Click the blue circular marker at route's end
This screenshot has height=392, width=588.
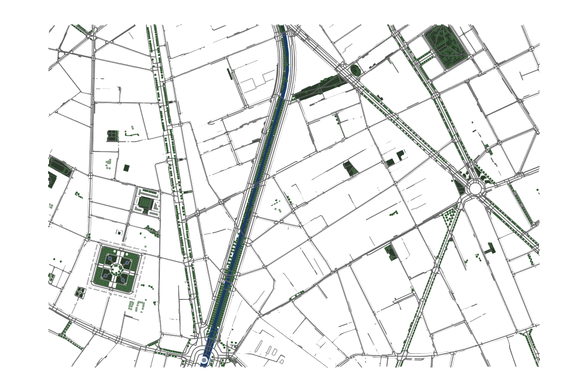click(x=204, y=360)
